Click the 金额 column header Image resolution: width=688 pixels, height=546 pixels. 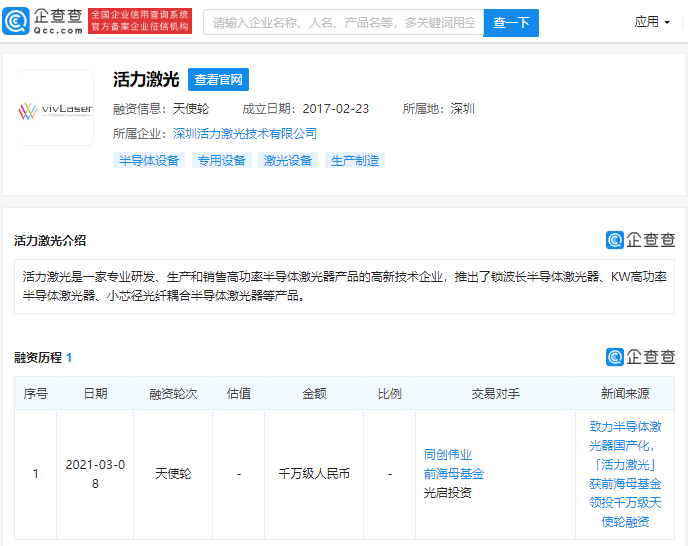point(314,394)
